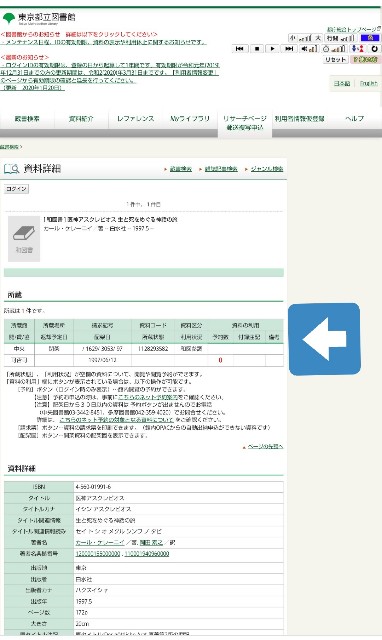Open the maintenance schedule notice link
This screenshot has width=382, height=640.
(104, 42)
